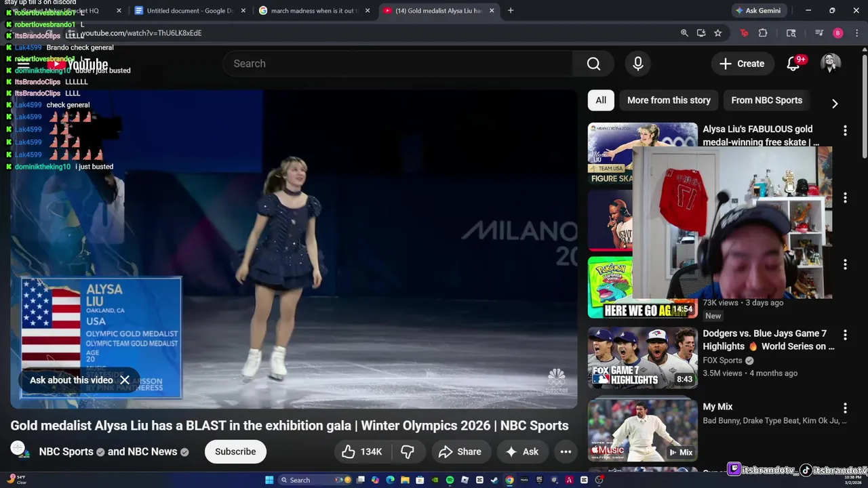Viewport: 868px width, 488px height.
Task: Click the NBC Sports channel avatar icon
Action: [18, 449]
